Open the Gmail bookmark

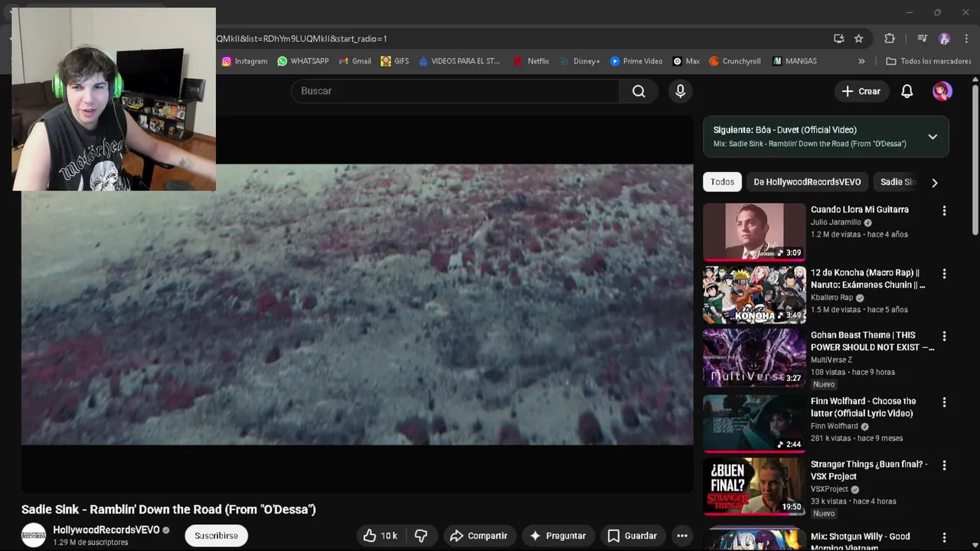(354, 61)
